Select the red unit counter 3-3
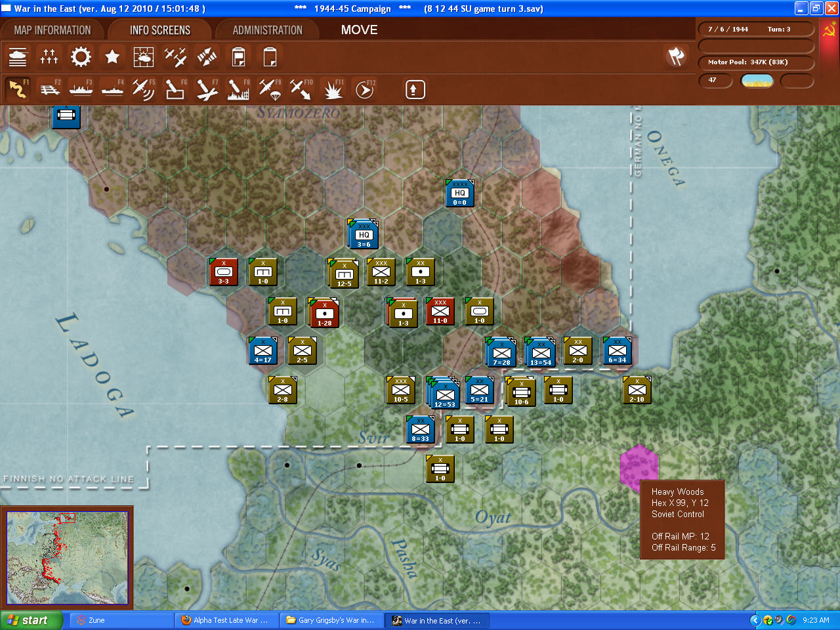Viewport: 840px width, 630px height. point(223,272)
